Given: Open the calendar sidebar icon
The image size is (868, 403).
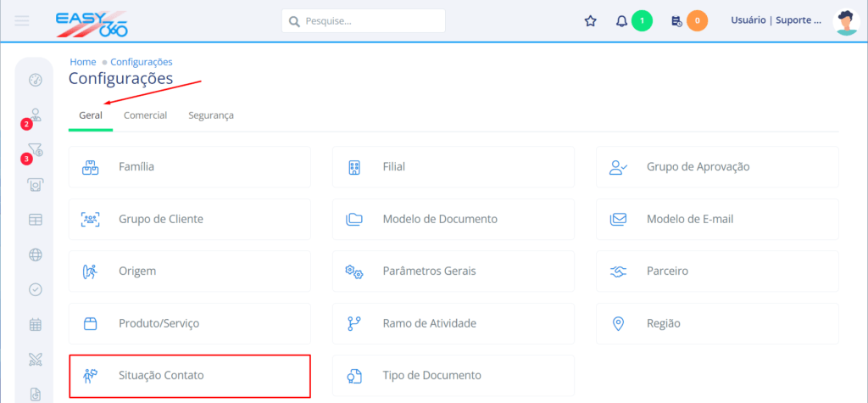Looking at the screenshot, I should tap(36, 324).
